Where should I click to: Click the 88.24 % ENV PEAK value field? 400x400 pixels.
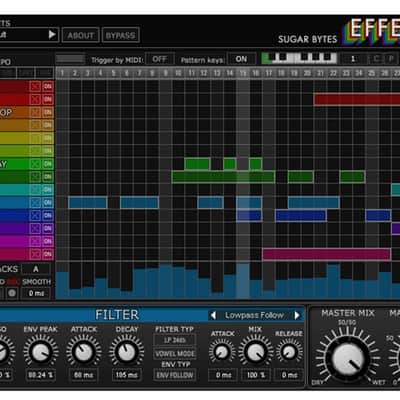tap(41, 375)
